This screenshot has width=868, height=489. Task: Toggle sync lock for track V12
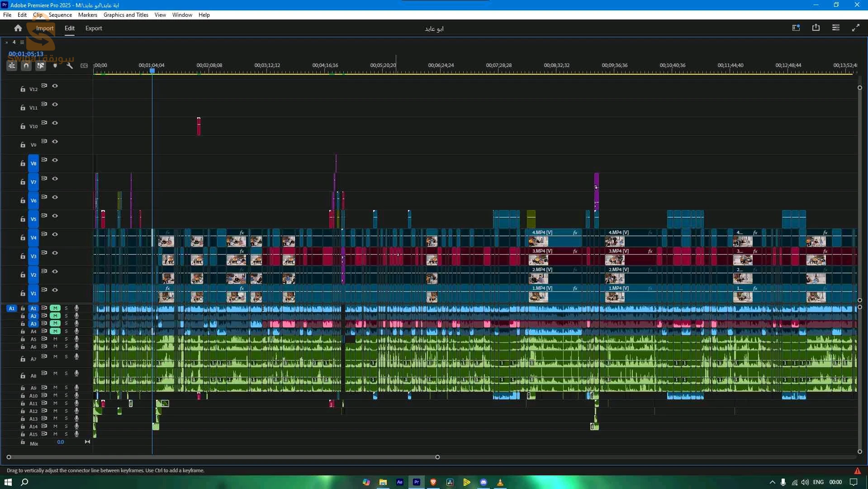[44, 86]
